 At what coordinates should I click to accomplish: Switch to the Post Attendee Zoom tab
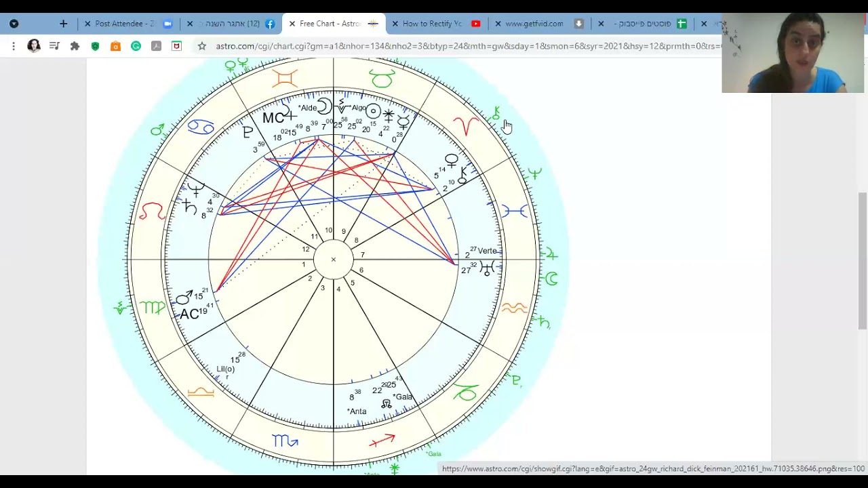[127, 24]
